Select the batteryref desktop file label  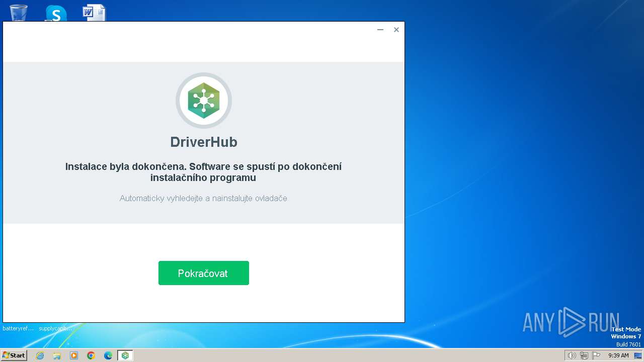point(18,328)
